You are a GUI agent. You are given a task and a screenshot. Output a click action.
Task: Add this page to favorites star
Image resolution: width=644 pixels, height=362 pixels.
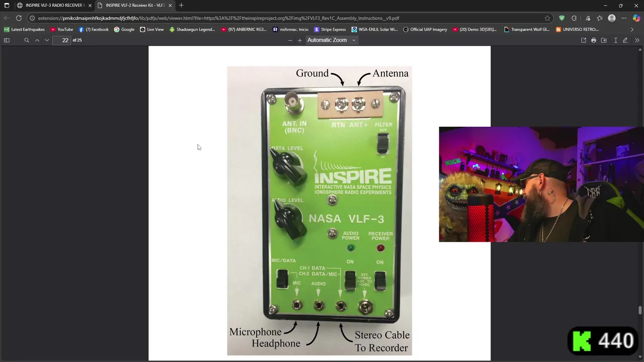click(x=547, y=18)
